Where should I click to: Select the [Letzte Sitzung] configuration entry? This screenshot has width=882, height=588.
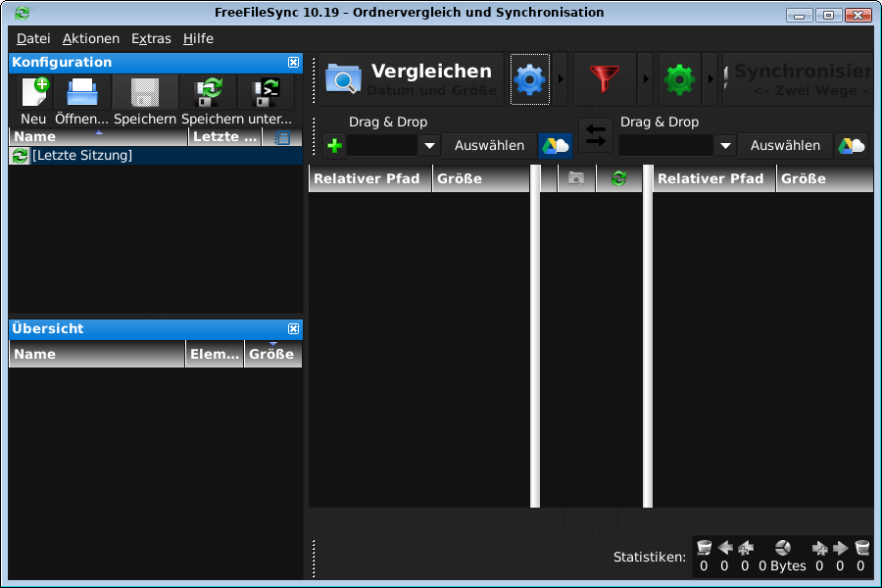click(156, 155)
